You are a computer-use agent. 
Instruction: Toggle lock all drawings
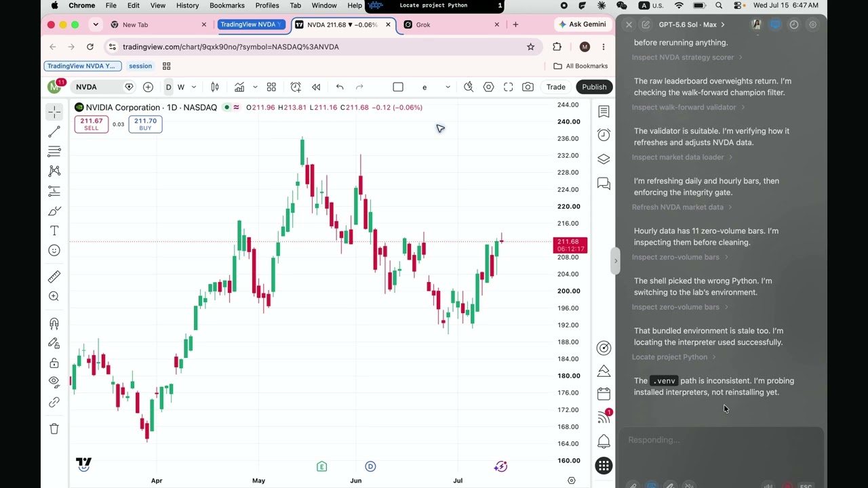click(54, 363)
